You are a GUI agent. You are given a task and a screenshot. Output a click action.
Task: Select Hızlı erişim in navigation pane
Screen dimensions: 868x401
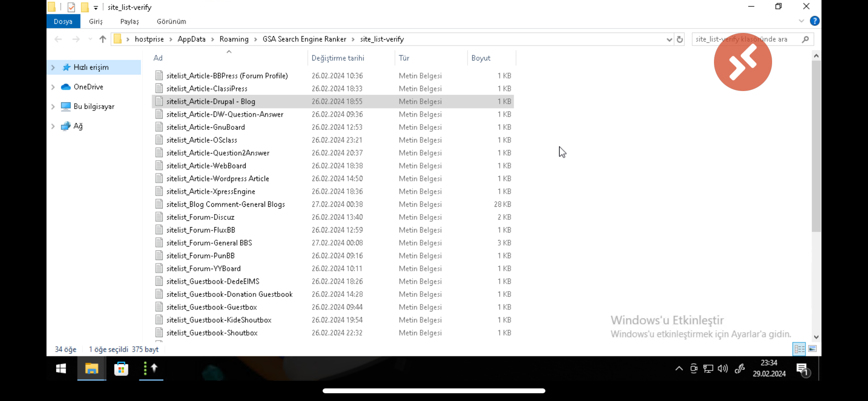click(x=91, y=67)
